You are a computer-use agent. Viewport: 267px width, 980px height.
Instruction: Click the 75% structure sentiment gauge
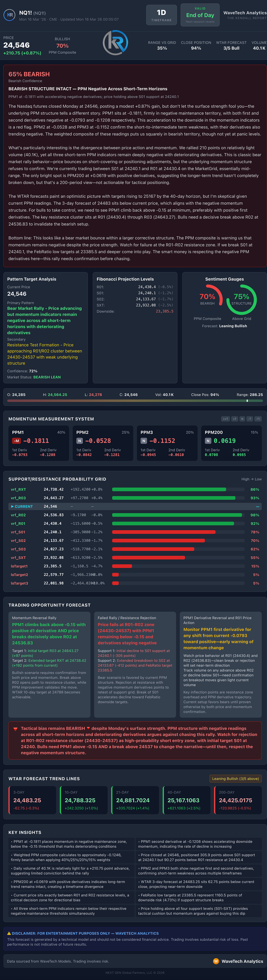click(x=242, y=299)
